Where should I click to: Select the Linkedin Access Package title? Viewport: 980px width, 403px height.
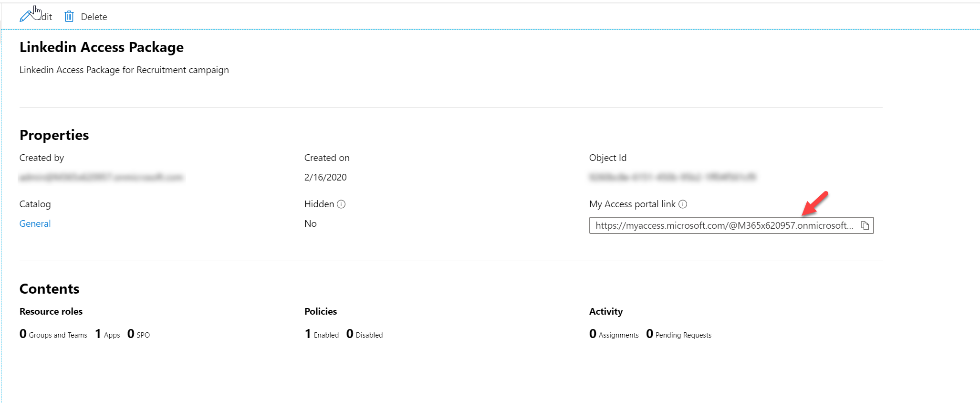tap(102, 47)
